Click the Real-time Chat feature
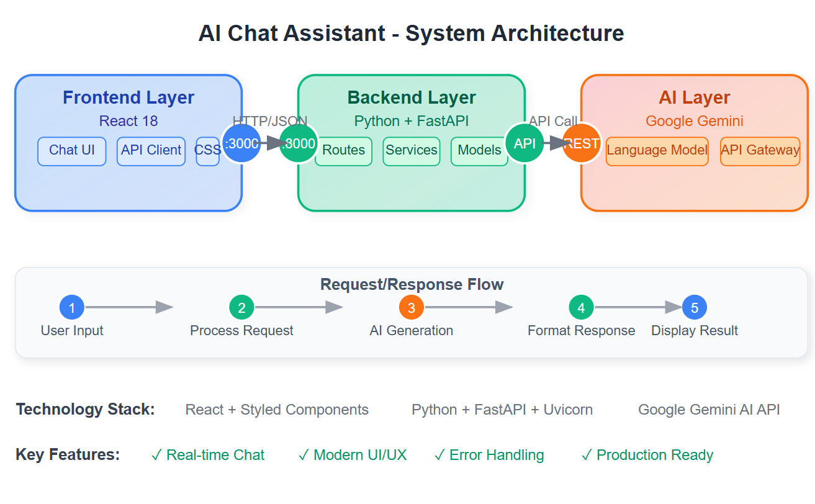This screenshot has width=815, height=504. tap(208, 456)
